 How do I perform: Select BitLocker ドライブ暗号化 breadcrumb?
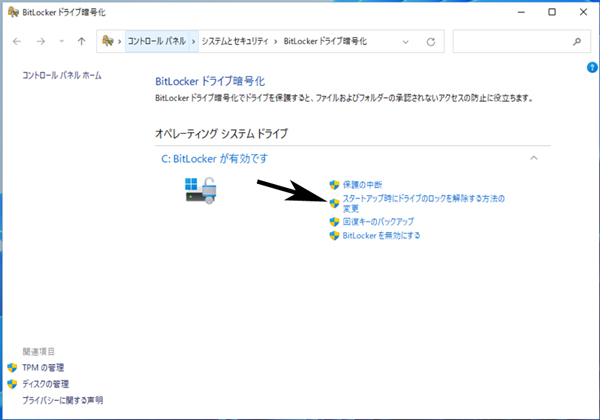pyautogui.click(x=325, y=41)
